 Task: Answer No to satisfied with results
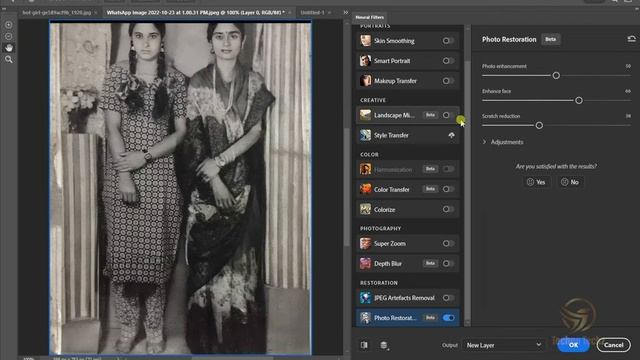click(570, 182)
